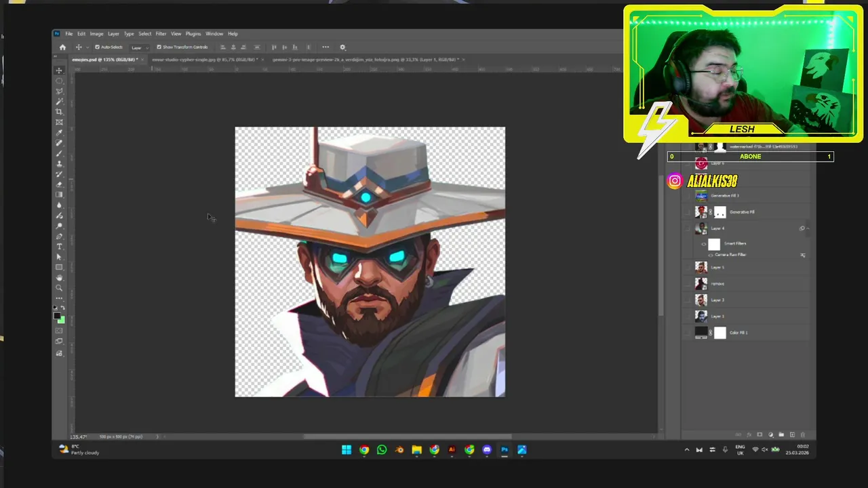Open the File menu
The width and height of the screenshot is (868, 488).
point(68,34)
